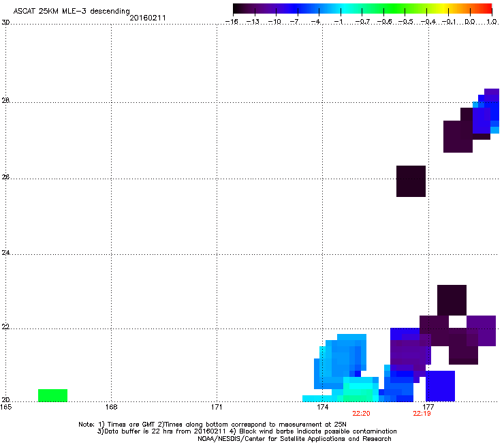The image size is (504, 443).
Task: Click the longitude axis label 165
Action: click(x=5, y=407)
